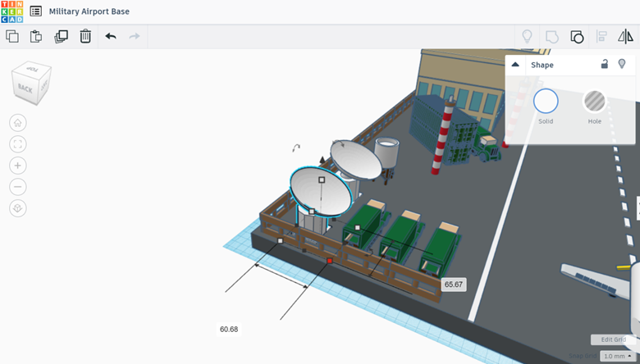Fit all in view
The image size is (640, 364).
point(17,144)
